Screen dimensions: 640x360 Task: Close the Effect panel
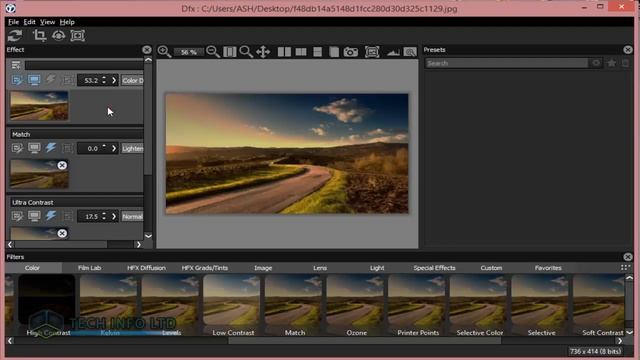click(x=147, y=50)
